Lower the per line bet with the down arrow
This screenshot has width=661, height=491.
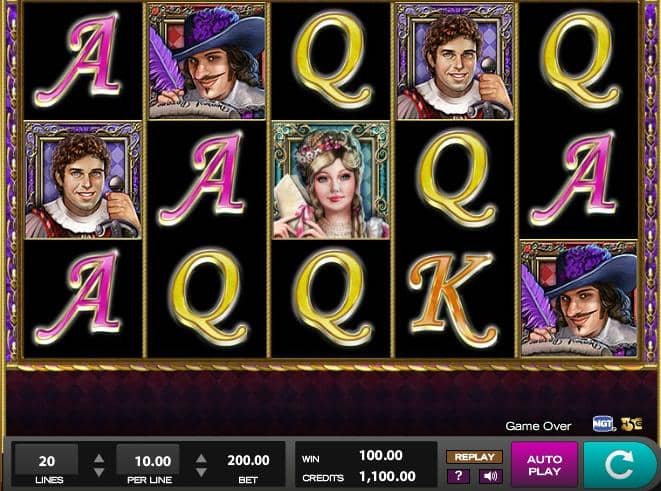(x=202, y=472)
